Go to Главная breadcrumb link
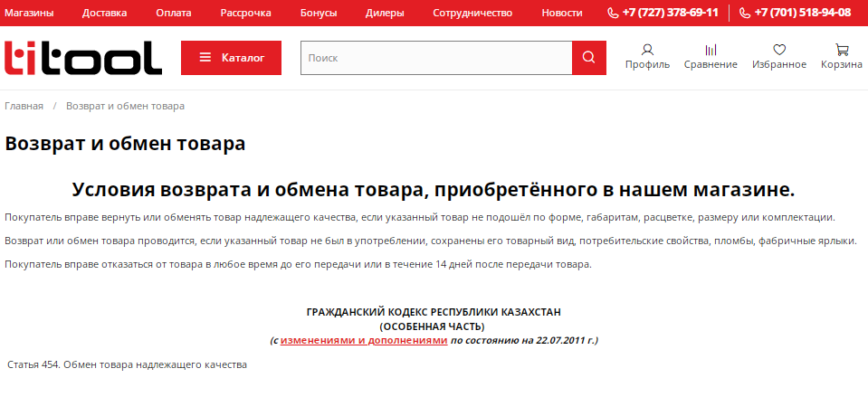 24,106
